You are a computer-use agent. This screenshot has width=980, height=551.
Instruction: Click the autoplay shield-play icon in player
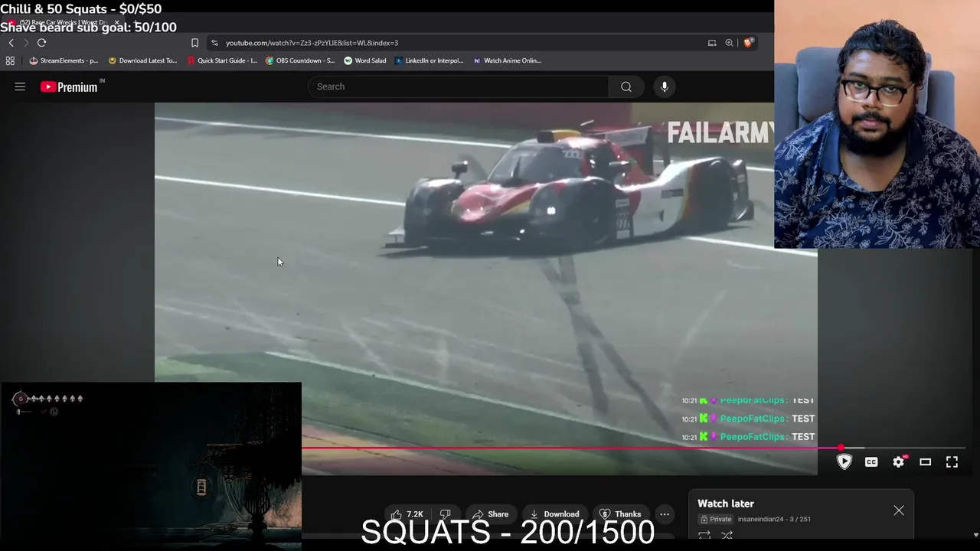[844, 462]
